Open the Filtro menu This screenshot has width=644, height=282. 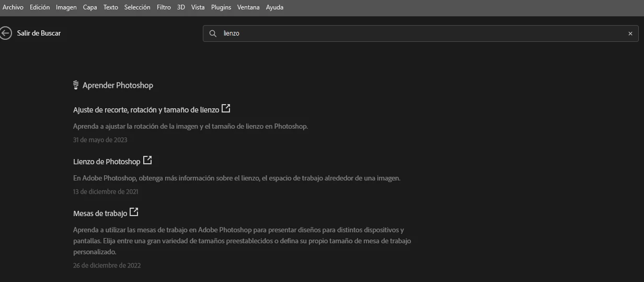point(164,7)
